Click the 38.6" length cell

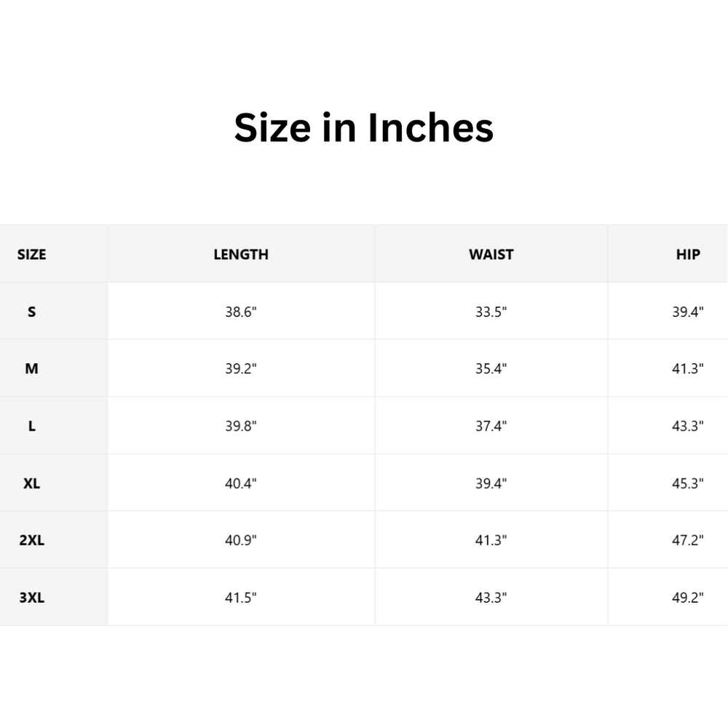coord(241,312)
